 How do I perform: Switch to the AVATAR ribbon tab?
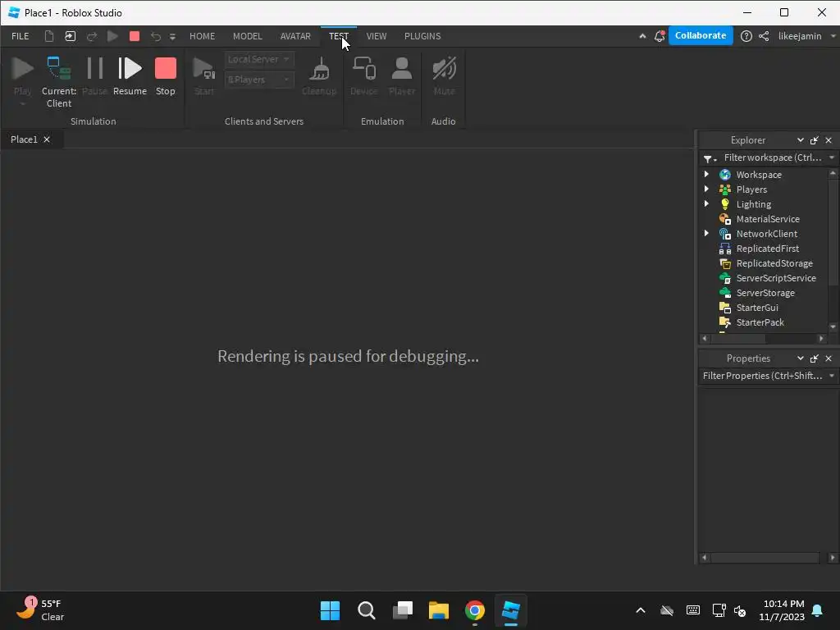click(x=295, y=36)
